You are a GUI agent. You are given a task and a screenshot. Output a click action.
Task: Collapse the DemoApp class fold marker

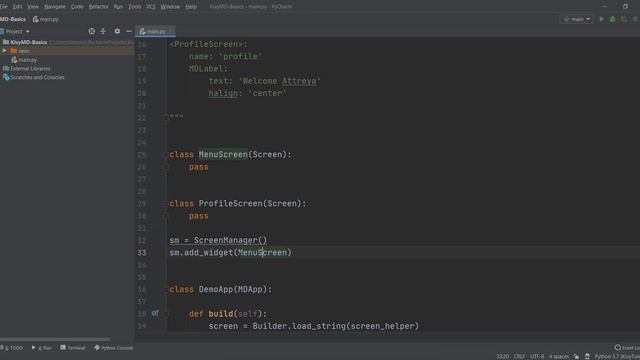[x=166, y=289]
